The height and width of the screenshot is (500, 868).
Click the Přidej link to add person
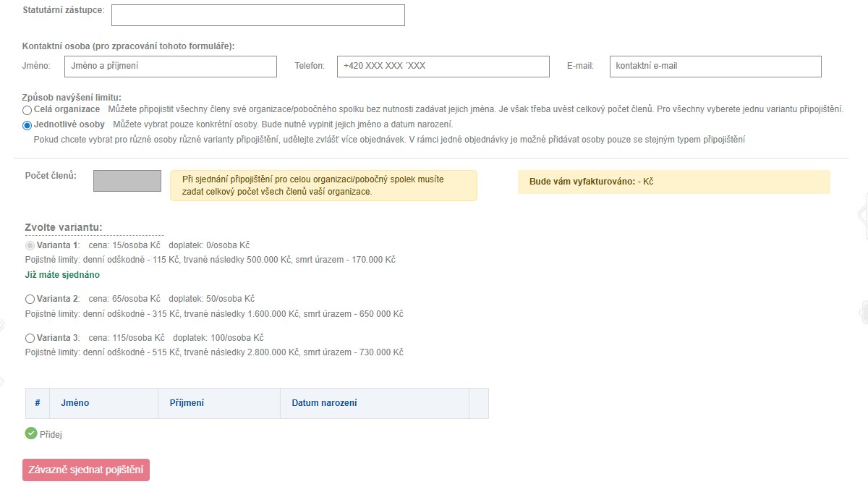click(x=51, y=435)
